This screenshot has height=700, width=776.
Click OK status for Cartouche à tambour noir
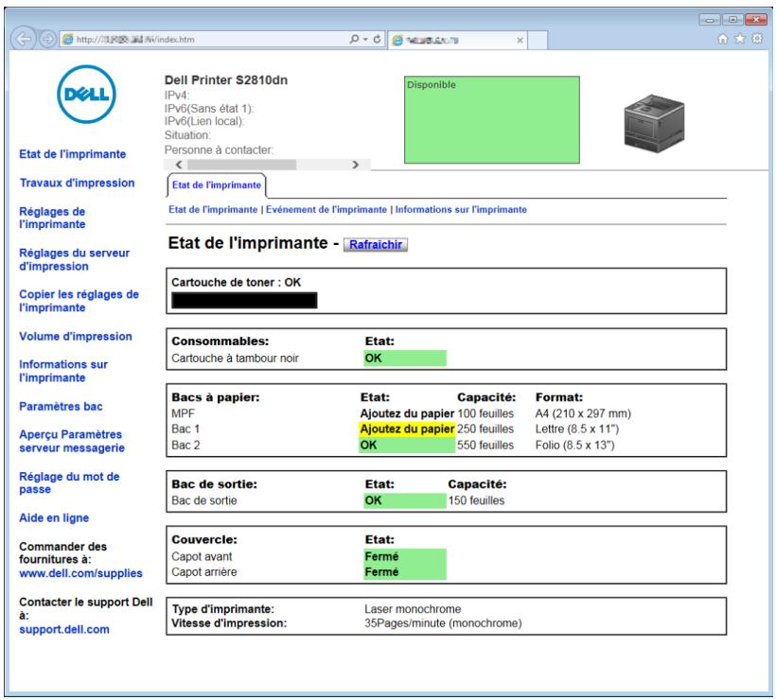point(405,359)
